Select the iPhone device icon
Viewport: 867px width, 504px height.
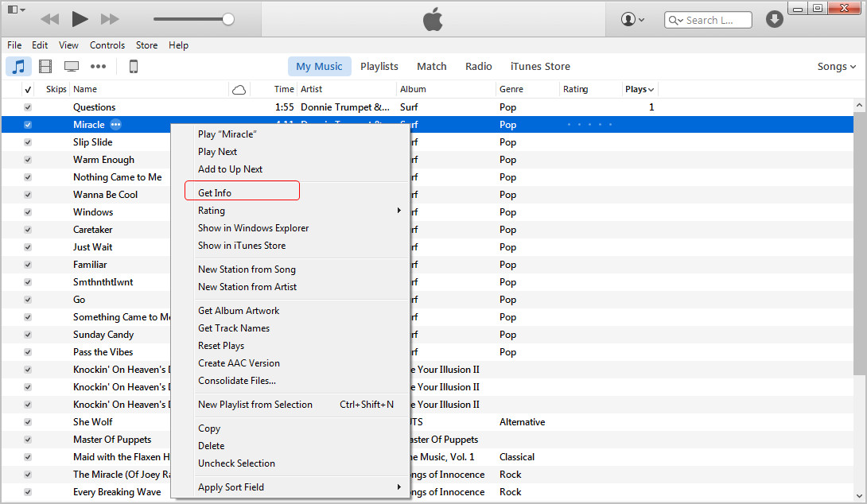(134, 66)
